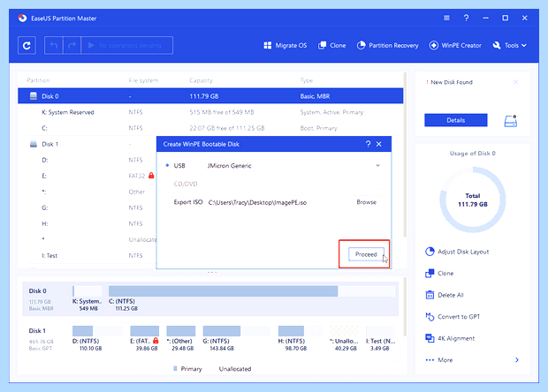
Task: Select D: partition in list
Action: point(87,160)
